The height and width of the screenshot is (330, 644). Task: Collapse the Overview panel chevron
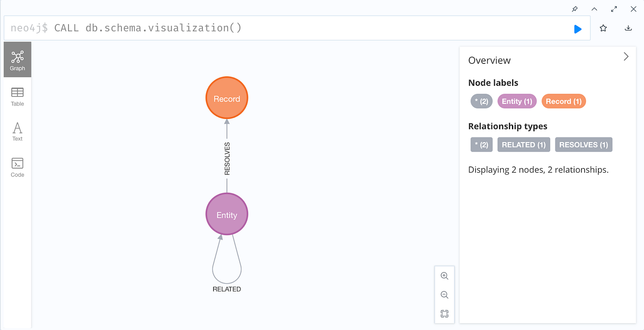pos(626,57)
